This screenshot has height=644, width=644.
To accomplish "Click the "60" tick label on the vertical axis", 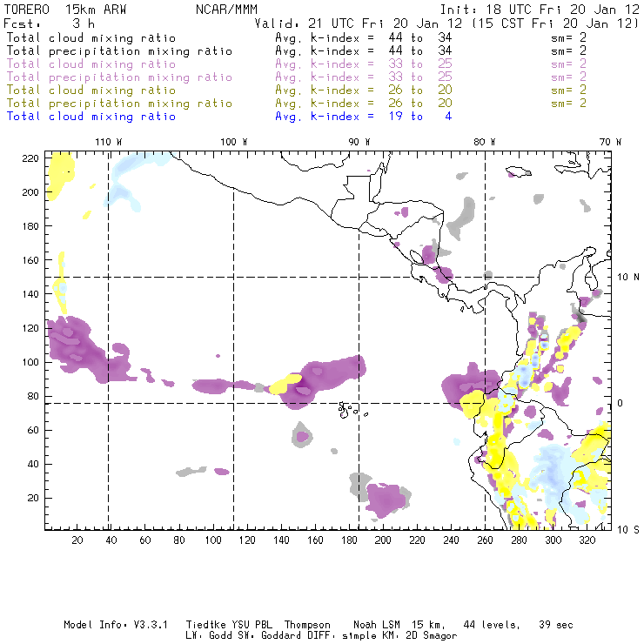I will pyautogui.click(x=33, y=431).
